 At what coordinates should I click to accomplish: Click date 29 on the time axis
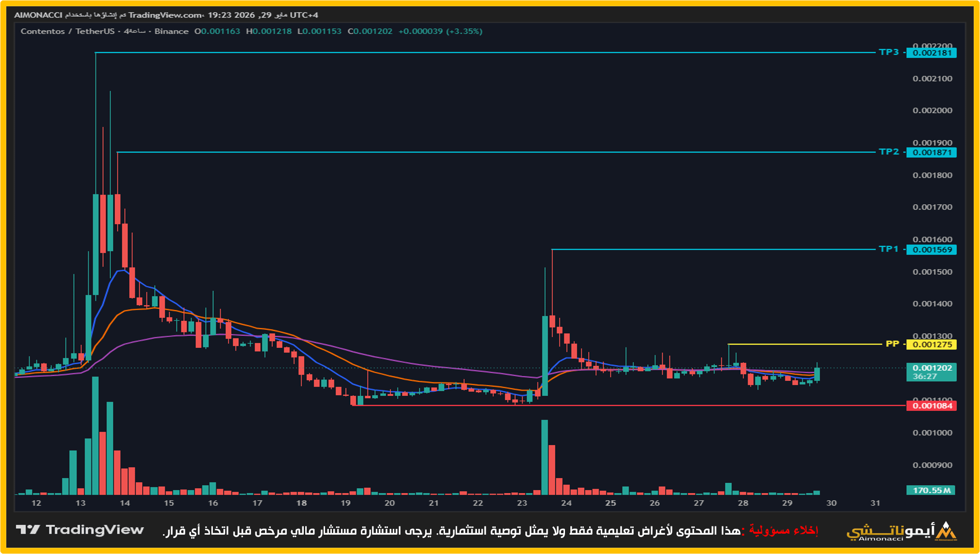(787, 503)
